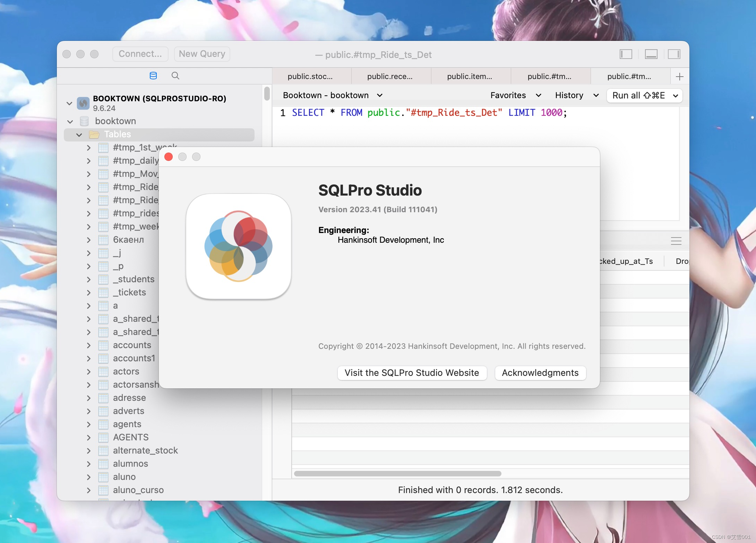Select the Connect... menu option

(x=140, y=53)
